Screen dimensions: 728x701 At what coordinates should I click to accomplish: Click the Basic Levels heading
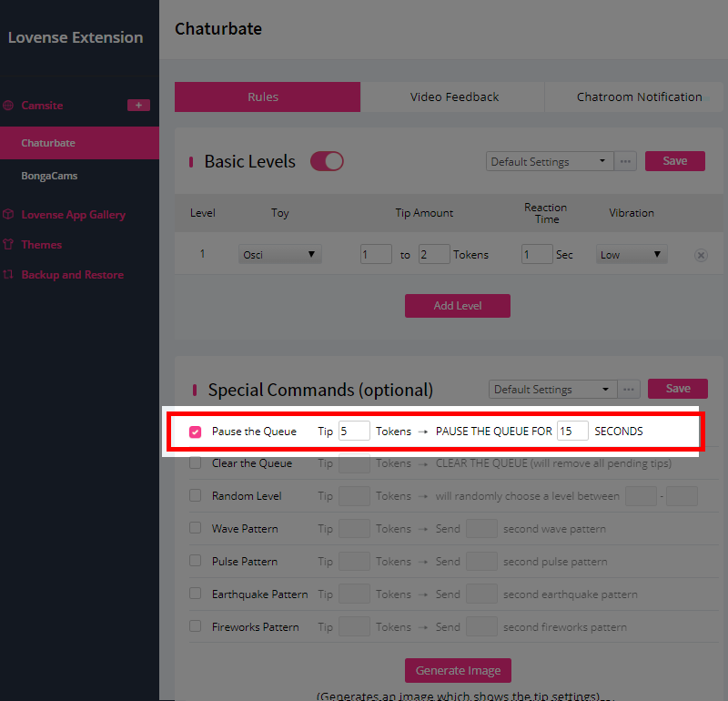[249, 162]
